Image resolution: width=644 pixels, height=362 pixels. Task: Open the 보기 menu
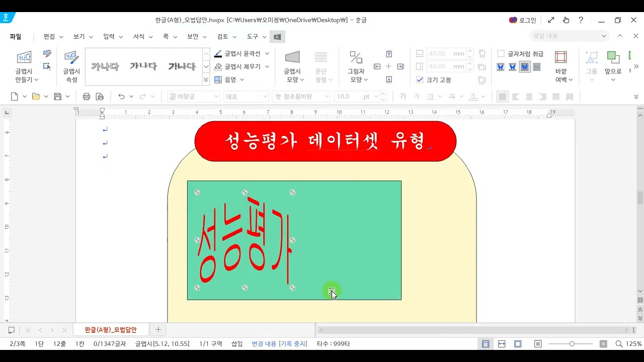[x=83, y=37]
